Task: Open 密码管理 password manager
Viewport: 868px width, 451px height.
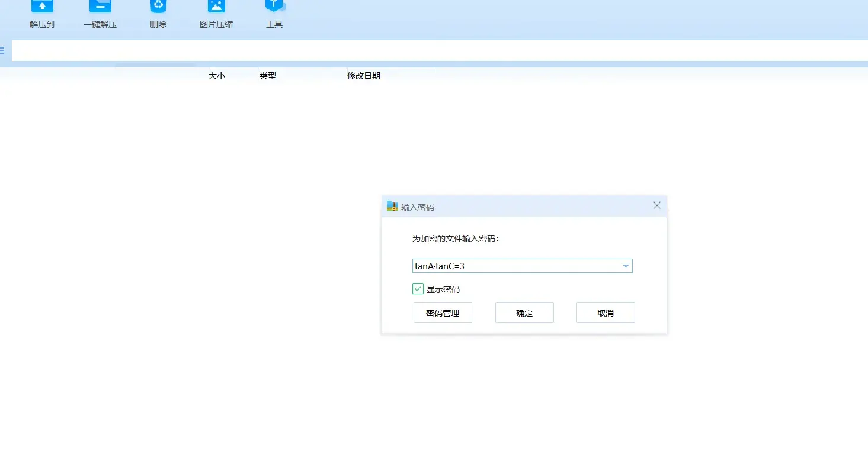Action: point(443,313)
